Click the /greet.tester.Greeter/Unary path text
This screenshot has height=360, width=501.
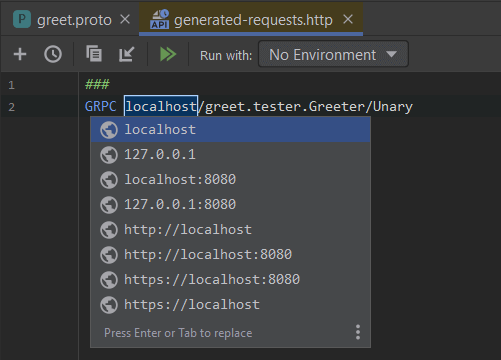pyautogui.click(x=306, y=107)
